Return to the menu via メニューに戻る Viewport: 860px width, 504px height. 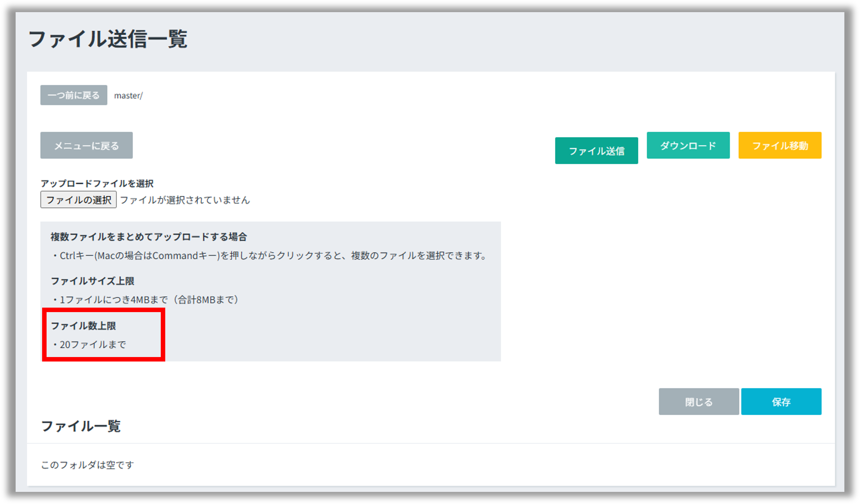point(86,145)
